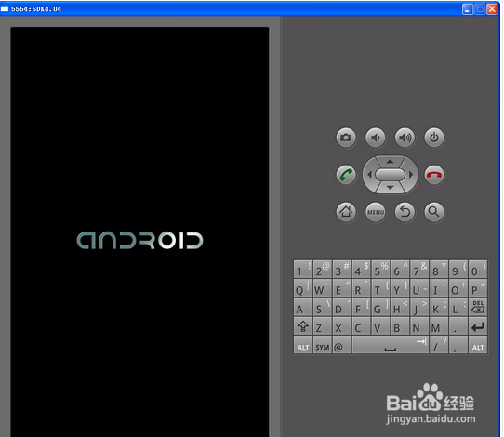Viewport: 504px width, 437px height.
Task: Click the D key
Action: 341,307
